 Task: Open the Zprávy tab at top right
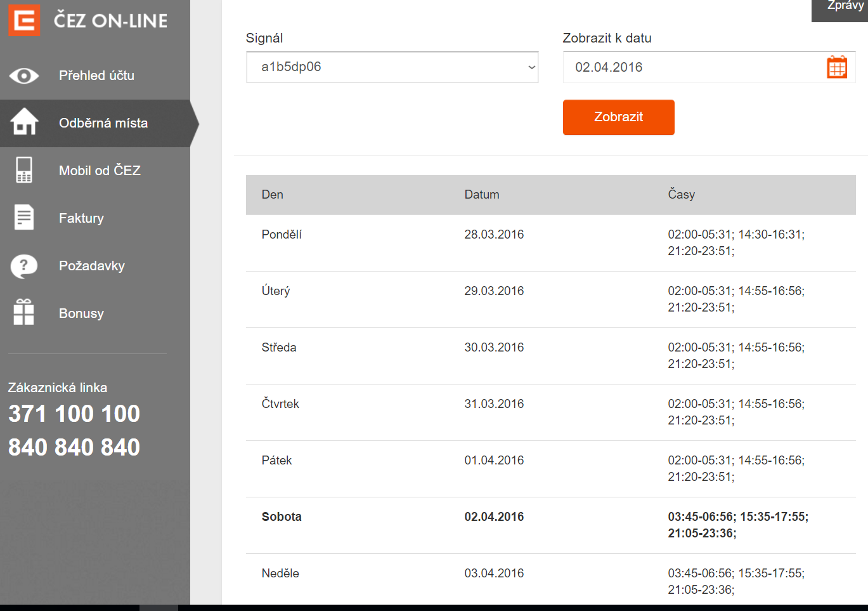[x=844, y=8]
